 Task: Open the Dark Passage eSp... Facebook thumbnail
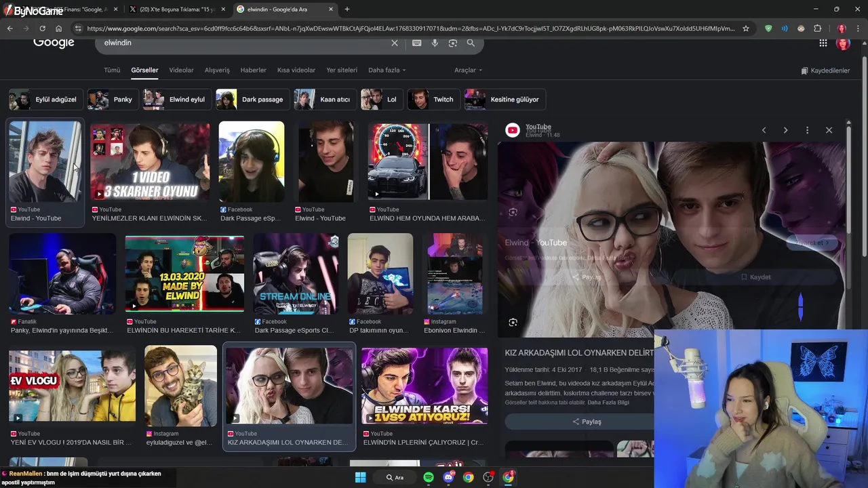(x=252, y=161)
